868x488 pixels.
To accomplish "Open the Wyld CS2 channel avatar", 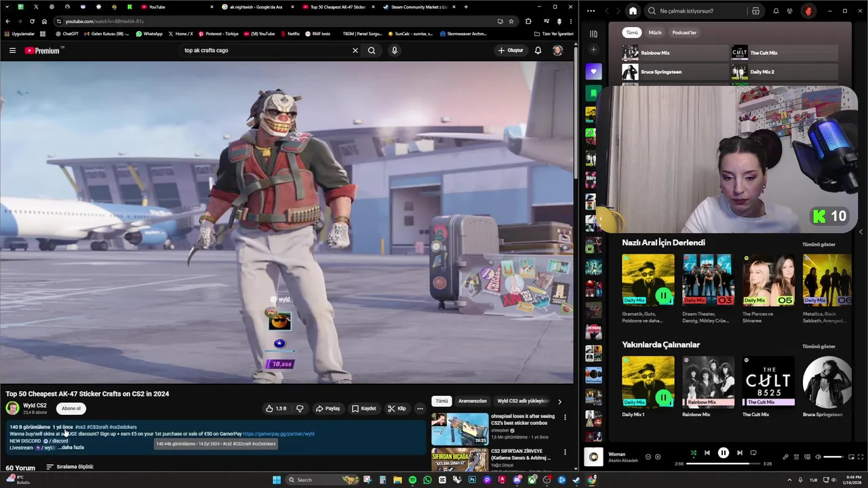I will pyautogui.click(x=12, y=408).
